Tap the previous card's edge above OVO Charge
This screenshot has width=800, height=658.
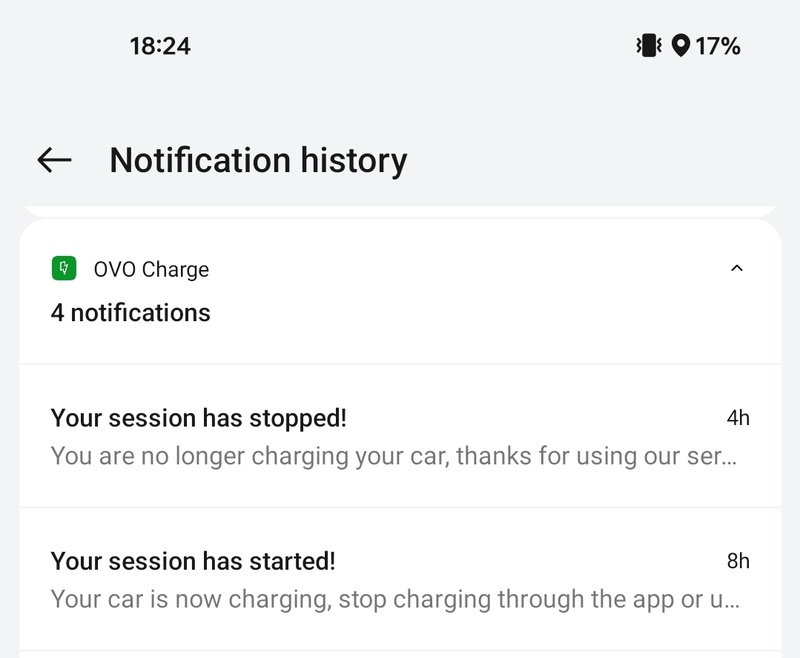point(400,210)
